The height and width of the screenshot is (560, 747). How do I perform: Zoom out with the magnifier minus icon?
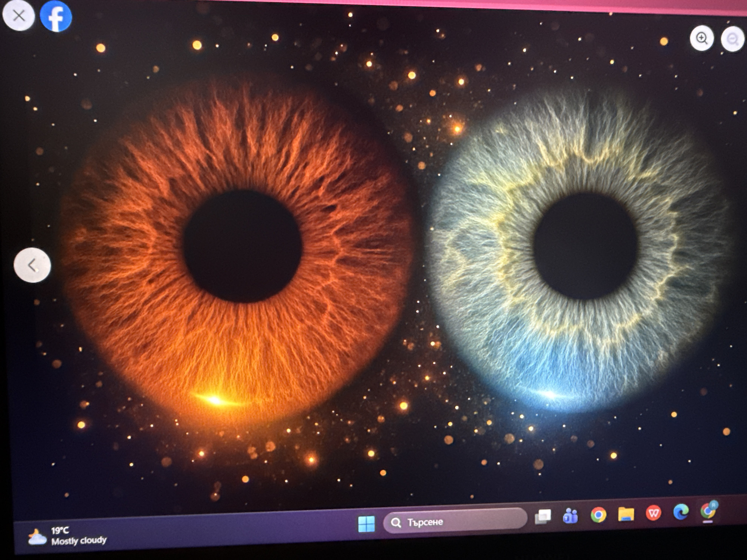732,39
